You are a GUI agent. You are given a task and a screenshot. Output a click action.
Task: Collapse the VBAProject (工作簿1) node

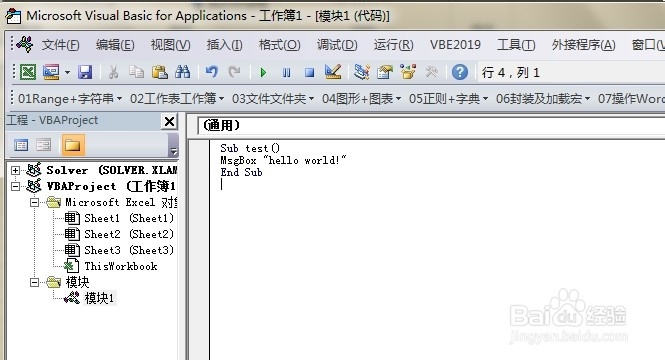coord(15,186)
